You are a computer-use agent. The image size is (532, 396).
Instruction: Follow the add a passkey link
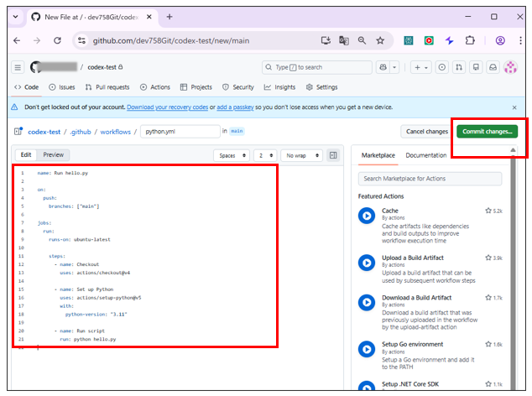(235, 107)
